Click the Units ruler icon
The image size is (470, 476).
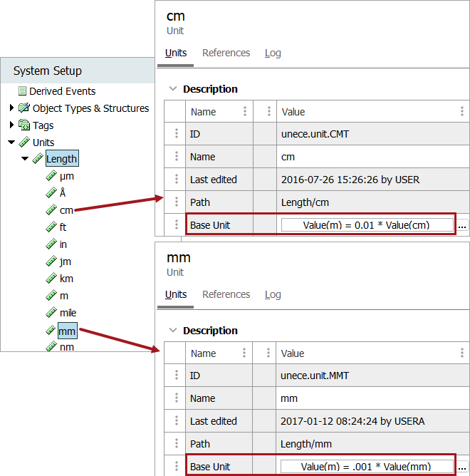coord(24,142)
